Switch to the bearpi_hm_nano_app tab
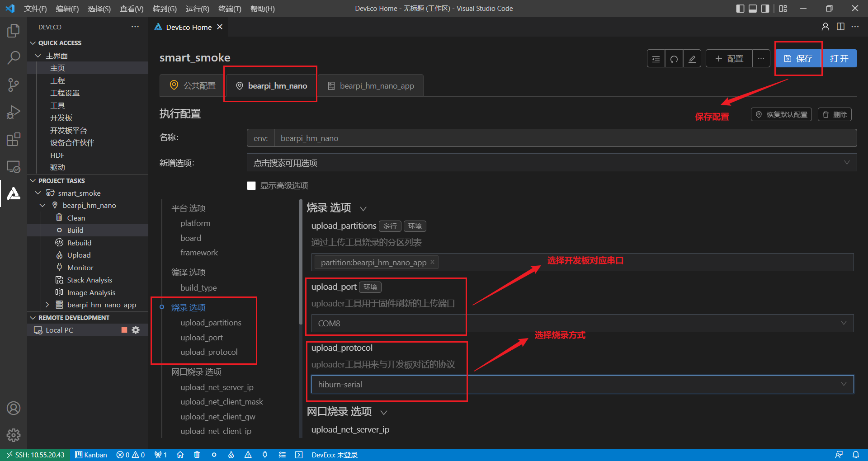 click(x=371, y=85)
